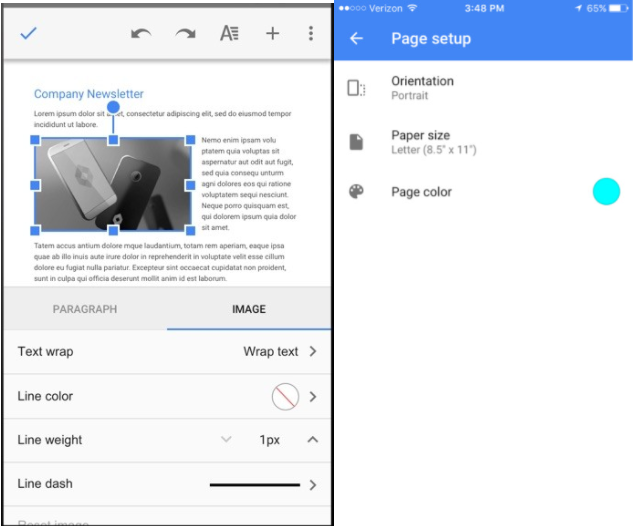Viewport: 634px width, 526px height.
Task: Go back from Page setup
Action: point(356,38)
